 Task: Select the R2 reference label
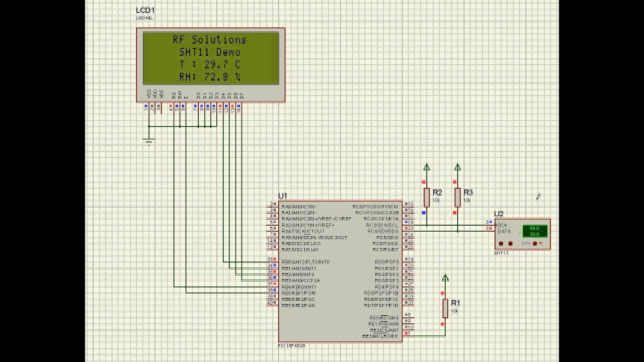click(437, 193)
